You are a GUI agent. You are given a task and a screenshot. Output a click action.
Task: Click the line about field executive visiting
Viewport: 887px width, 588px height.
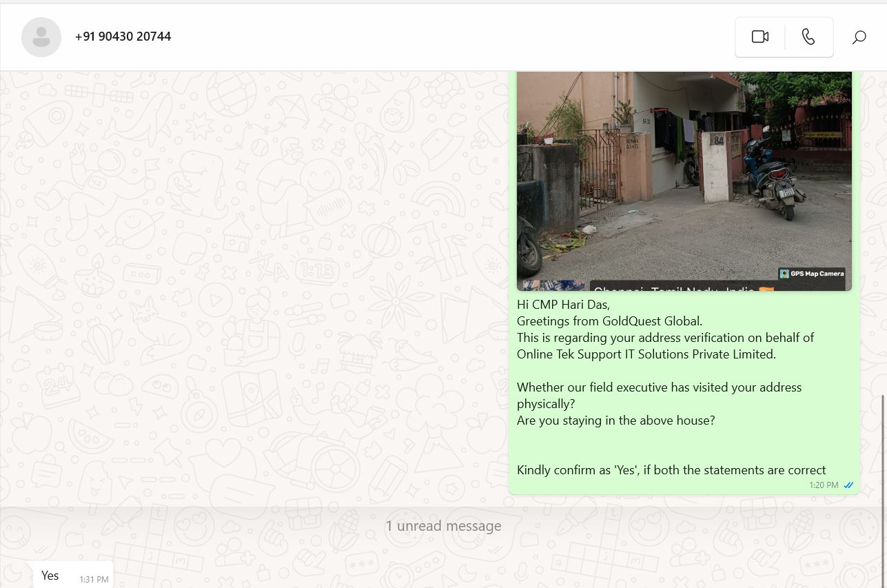pyautogui.click(x=659, y=387)
